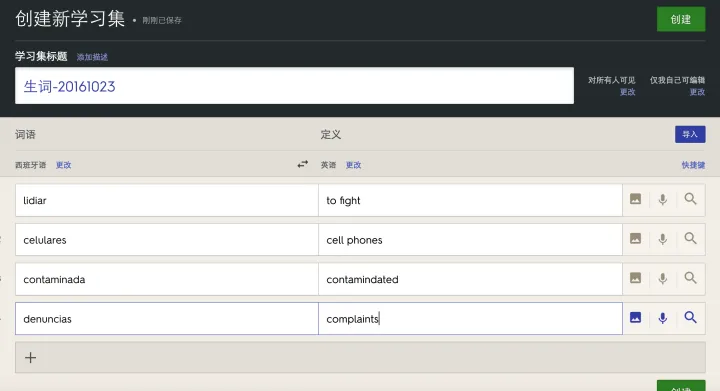Click the term field containing celulares
Viewport: 720px width, 391px height.
click(x=167, y=240)
